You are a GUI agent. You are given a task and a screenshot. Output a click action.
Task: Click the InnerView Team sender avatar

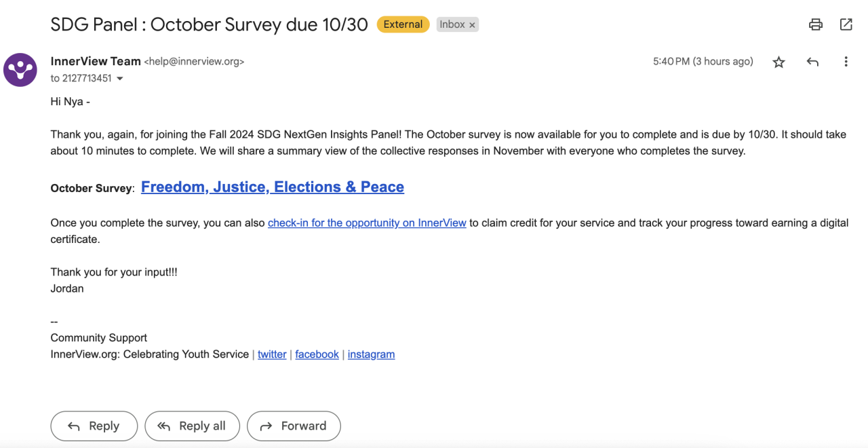(x=20, y=70)
